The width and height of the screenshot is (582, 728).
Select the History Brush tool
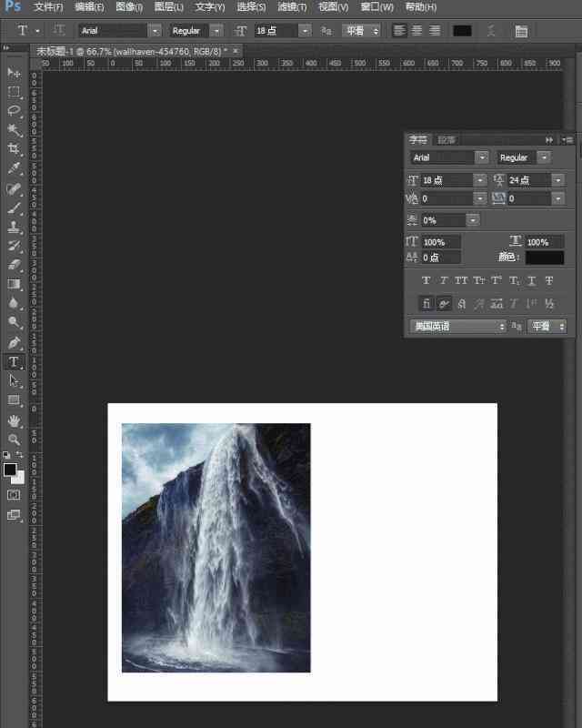tap(14, 246)
